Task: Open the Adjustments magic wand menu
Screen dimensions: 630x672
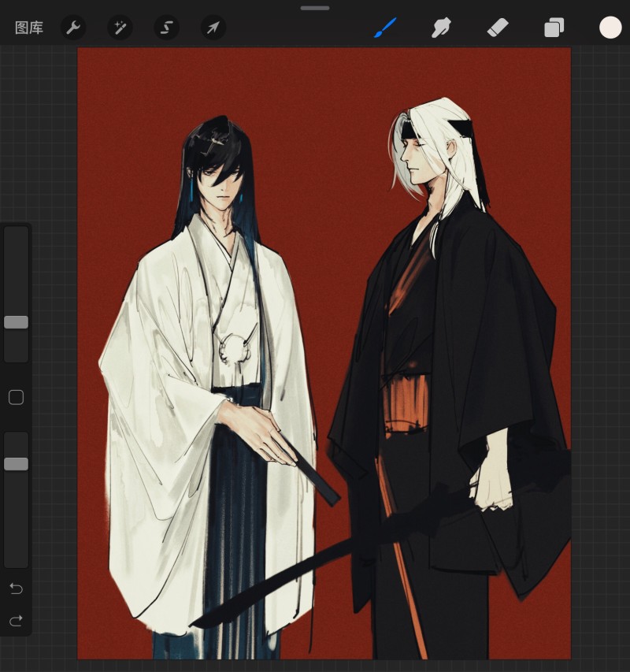Action: 120,28
